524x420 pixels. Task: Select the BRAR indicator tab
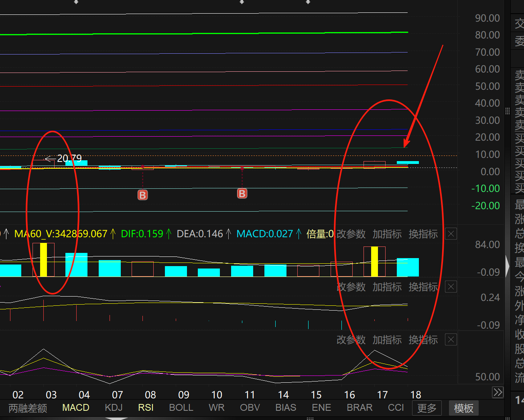(x=359, y=408)
